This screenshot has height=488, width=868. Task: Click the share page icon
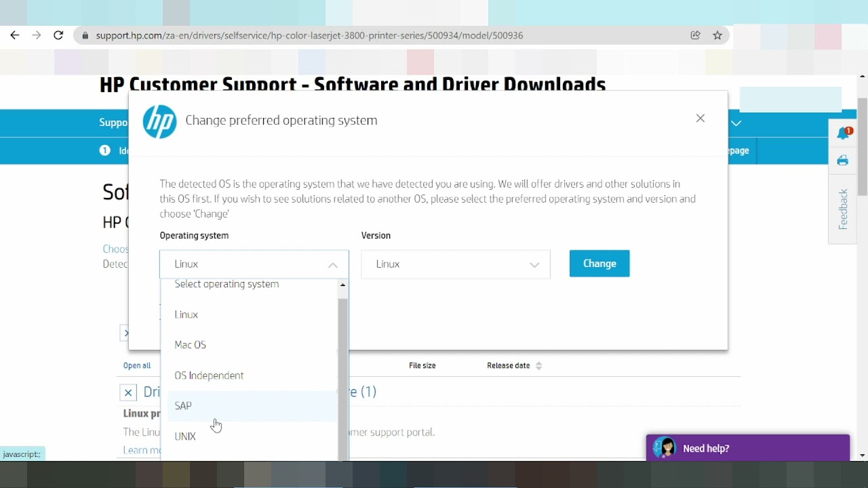pyautogui.click(x=696, y=35)
